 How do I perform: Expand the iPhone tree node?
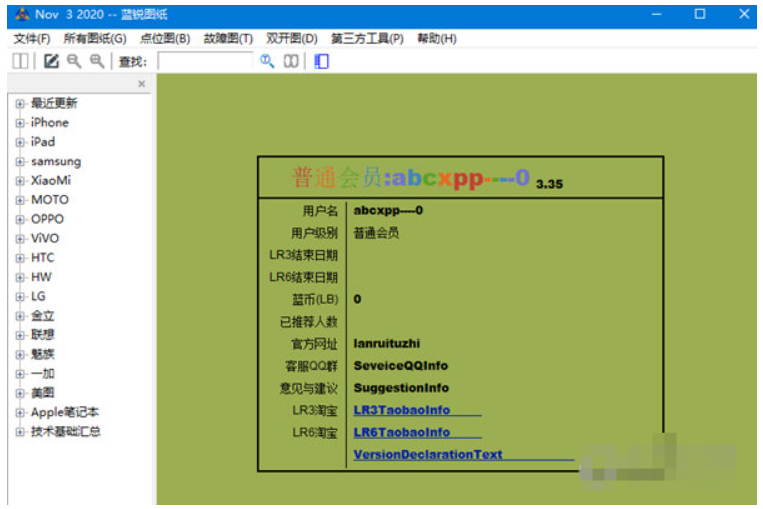(20, 123)
